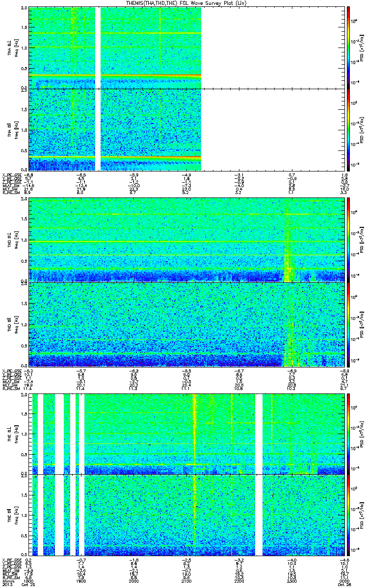Select the THE B-perpendicular spectrogram panel
The height and width of the screenshot is (588, 368).
pos(186,433)
